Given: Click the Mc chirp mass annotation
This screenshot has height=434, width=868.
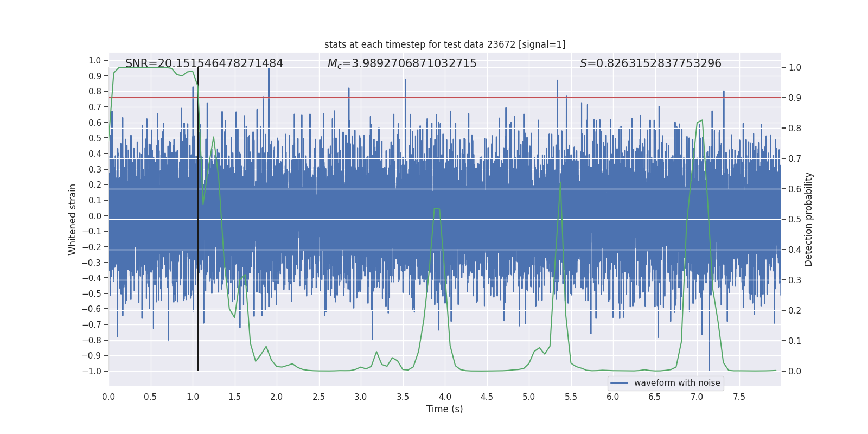Looking at the screenshot, I should click(x=402, y=63).
